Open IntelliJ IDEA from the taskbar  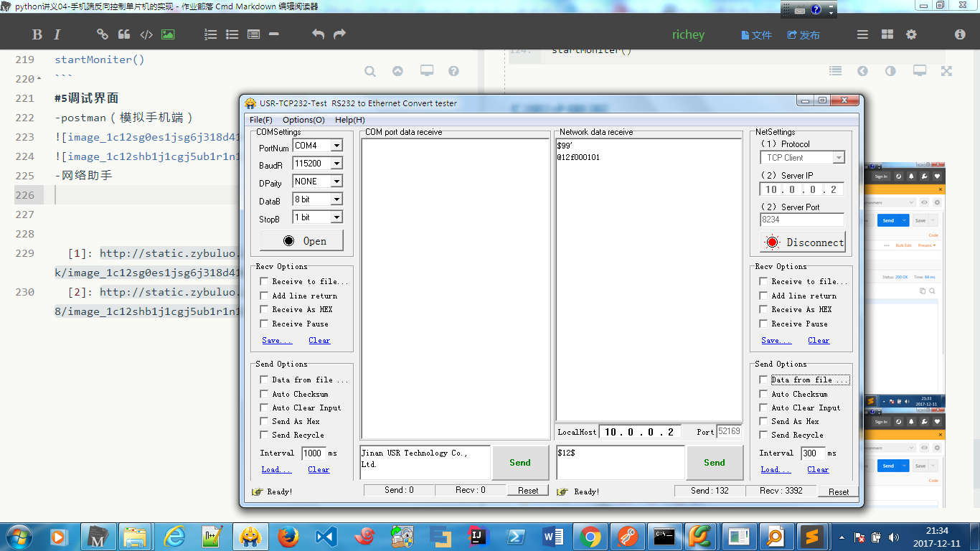click(x=477, y=536)
